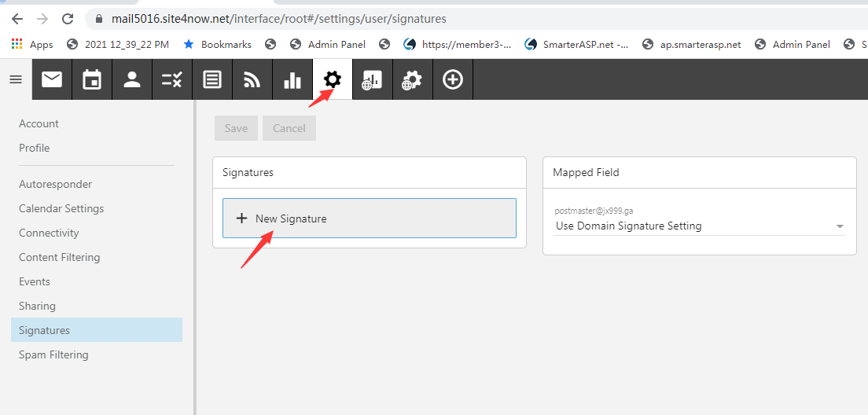868x415 pixels.
Task: Toggle the hamburger menu sidebar
Action: pyautogui.click(x=16, y=79)
